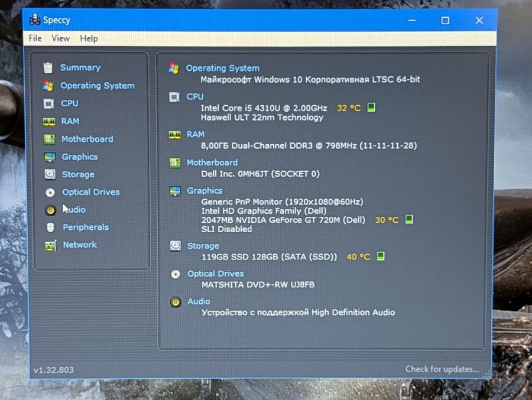532x400 pixels.
Task: Open the Optical Drives heading link in summary
Action: [216, 274]
